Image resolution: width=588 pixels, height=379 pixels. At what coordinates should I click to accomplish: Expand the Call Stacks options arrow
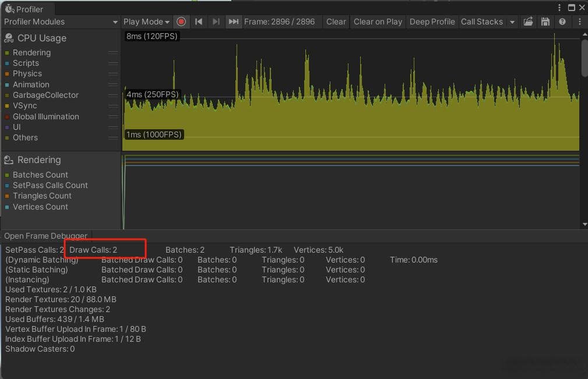pos(512,22)
